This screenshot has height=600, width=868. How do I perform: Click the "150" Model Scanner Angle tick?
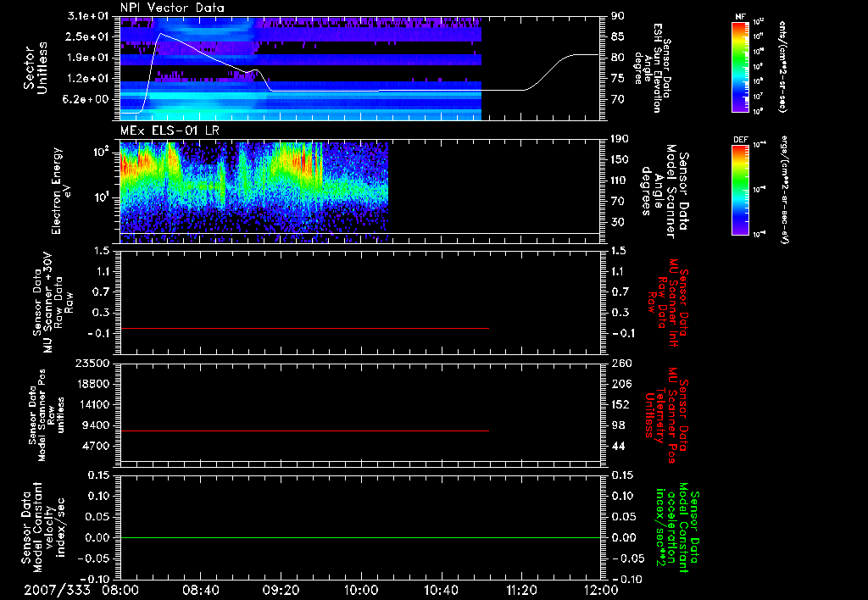tap(620, 160)
